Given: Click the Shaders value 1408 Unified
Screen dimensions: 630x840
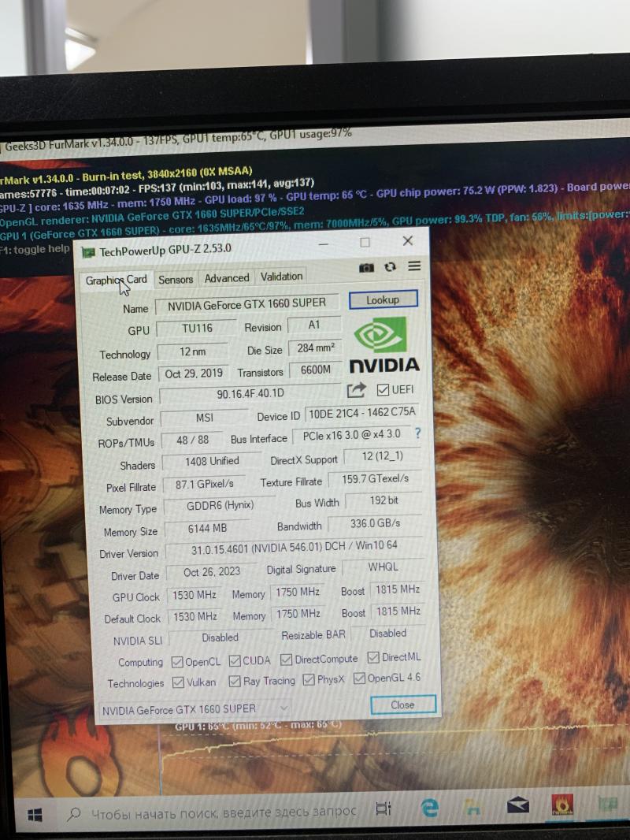Looking at the screenshot, I should (x=212, y=461).
